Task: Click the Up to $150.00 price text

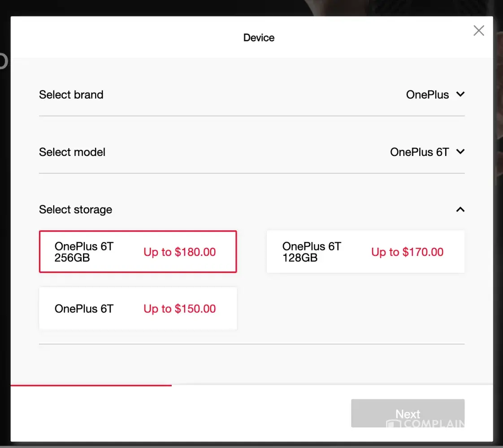Action: (x=179, y=309)
